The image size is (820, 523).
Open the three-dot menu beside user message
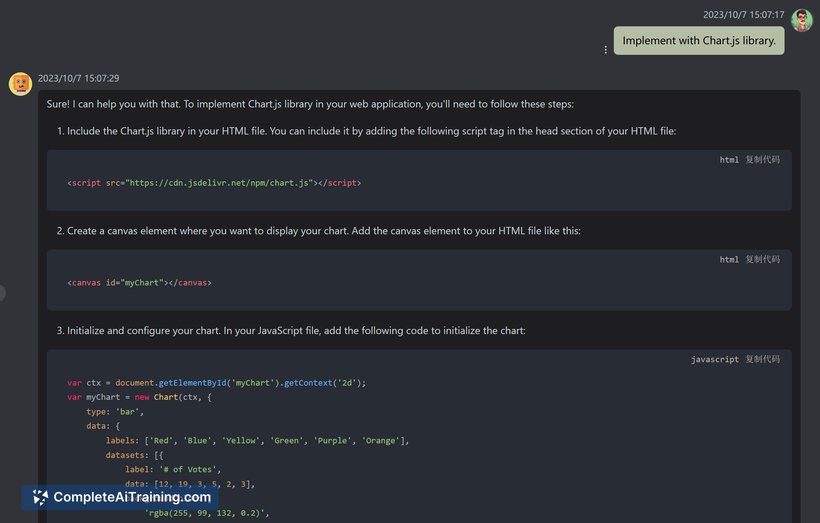tap(606, 50)
